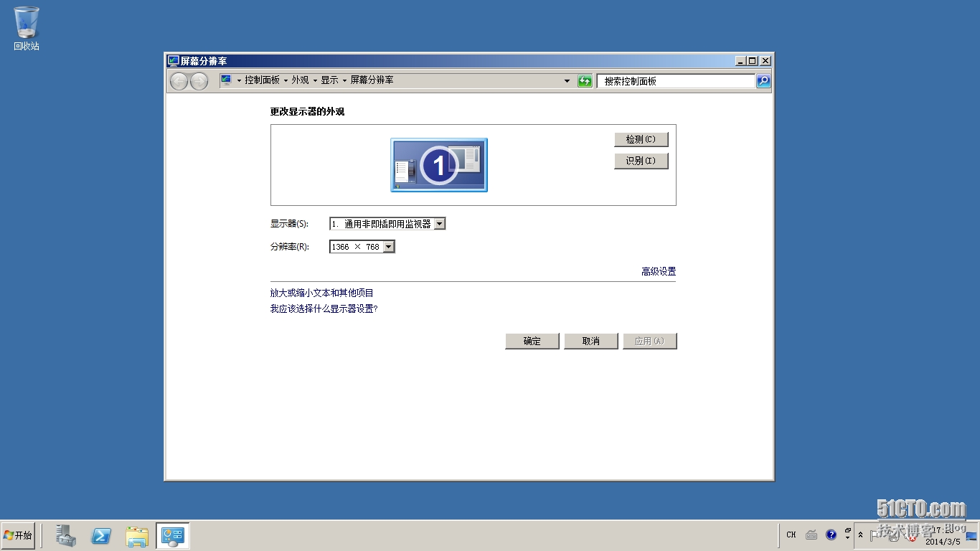Click the CH language indicator

[x=791, y=534]
